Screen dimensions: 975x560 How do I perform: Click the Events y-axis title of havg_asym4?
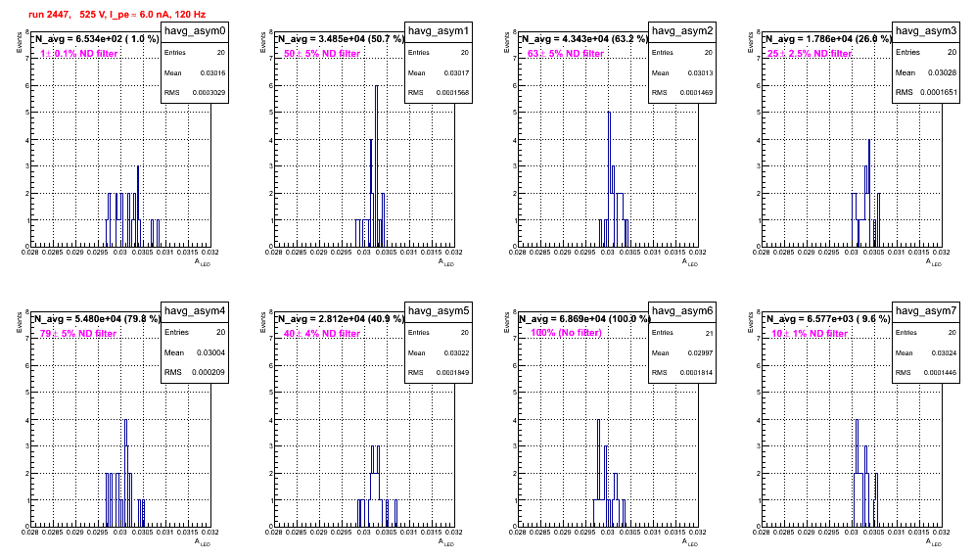point(20,322)
